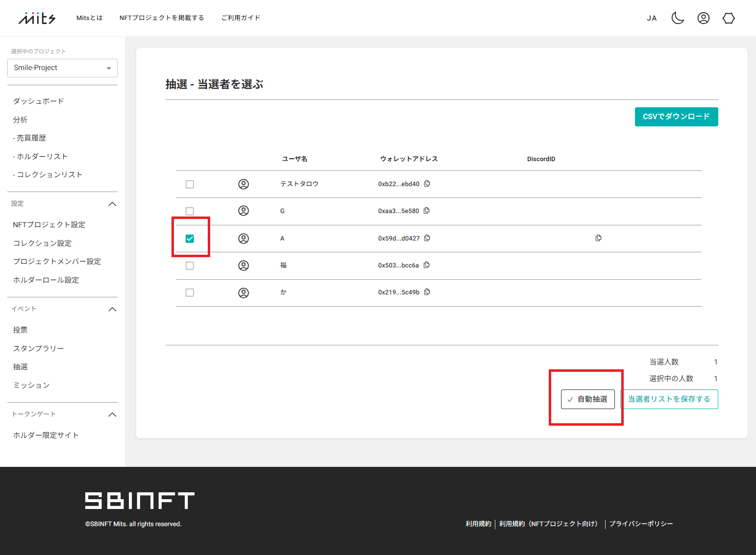Open ミッション event page
Screen dimensions: 756x555
(x=31, y=385)
